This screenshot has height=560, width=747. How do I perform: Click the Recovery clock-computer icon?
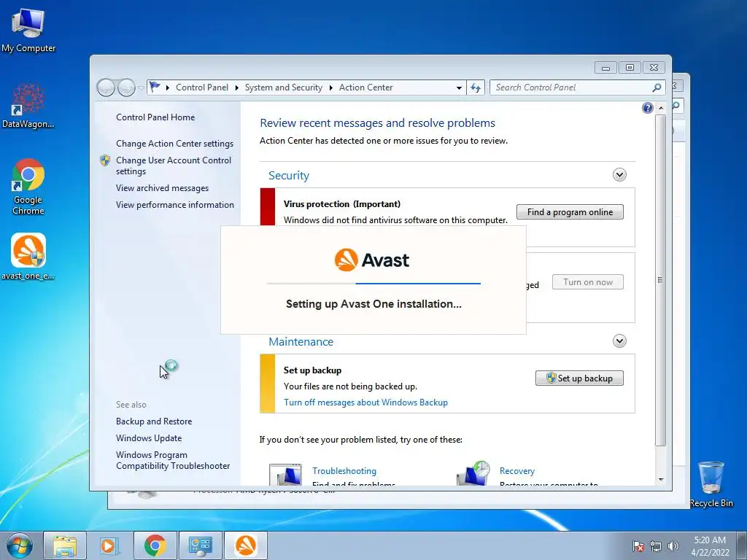coord(473,473)
